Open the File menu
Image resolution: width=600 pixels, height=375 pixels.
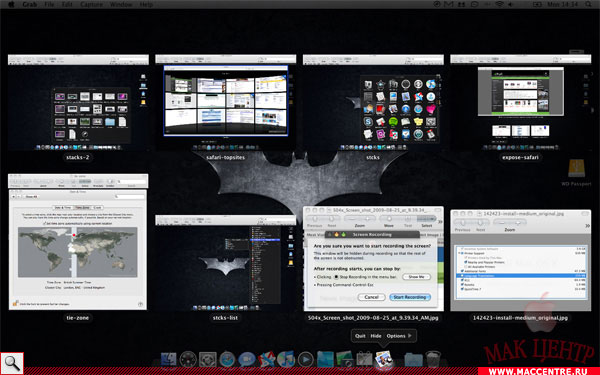pos(49,4)
